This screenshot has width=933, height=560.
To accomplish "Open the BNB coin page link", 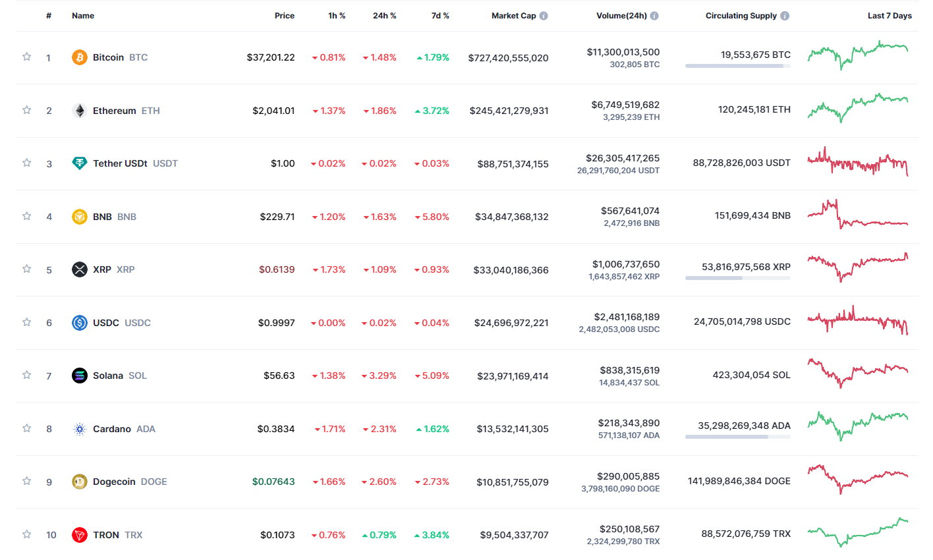I will point(103,217).
